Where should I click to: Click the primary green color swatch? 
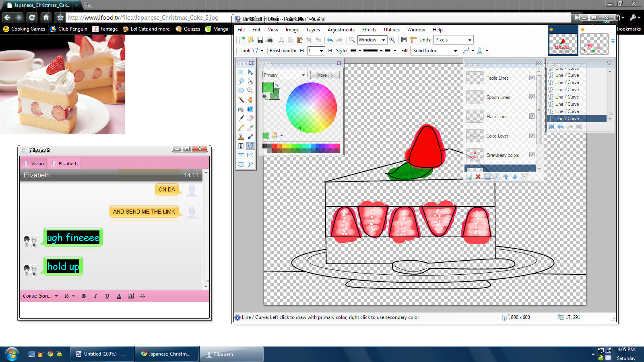[x=268, y=87]
